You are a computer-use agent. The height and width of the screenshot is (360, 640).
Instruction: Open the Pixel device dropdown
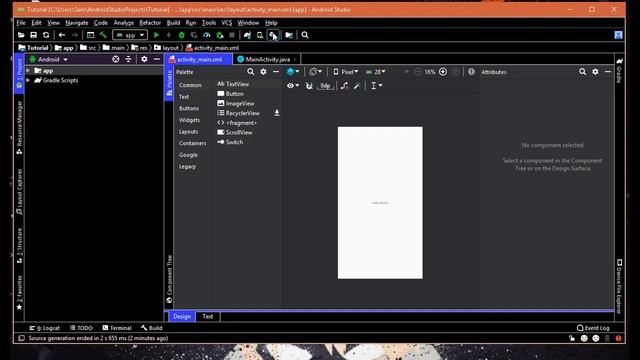tap(346, 72)
